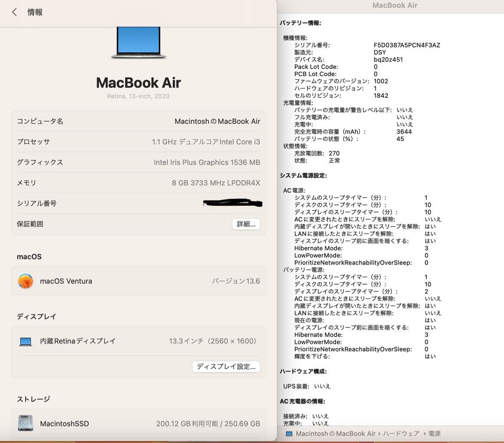
Task: Click cell revision value 1842
Action: pos(381,96)
